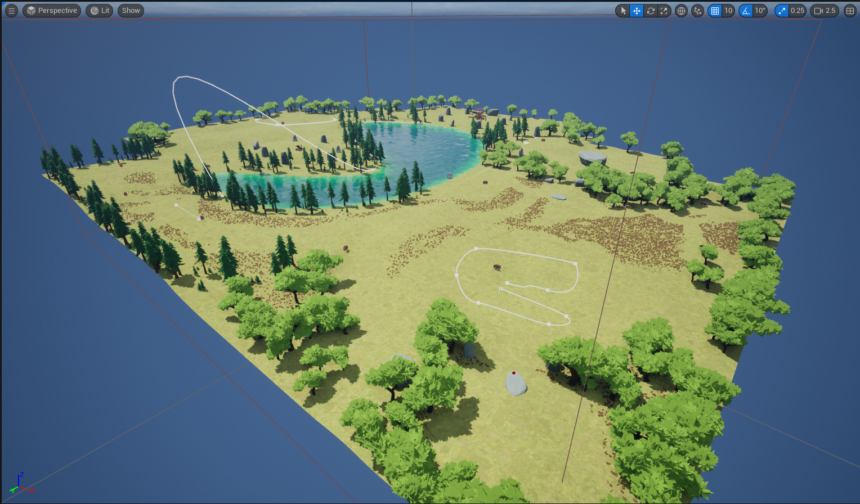Open the viewport layout grid icon
Viewport: 860px width, 504px height.
coord(850,11)
